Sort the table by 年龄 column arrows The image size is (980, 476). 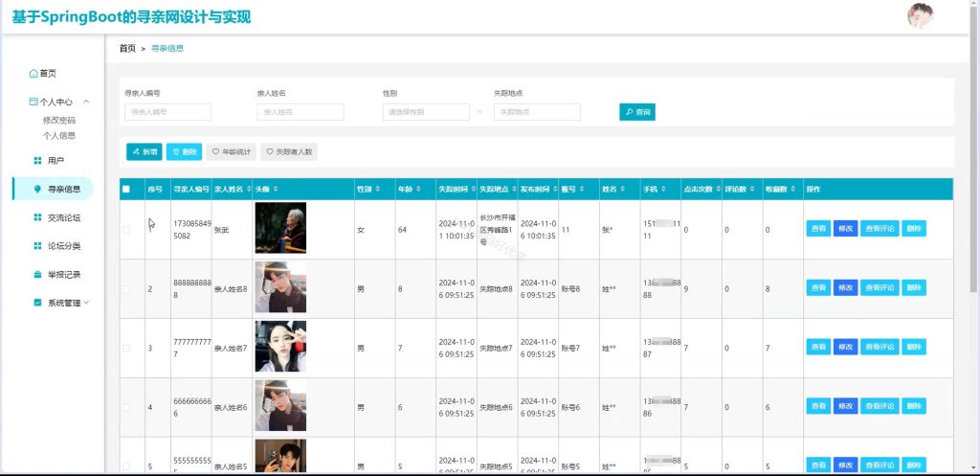point(418,189)
